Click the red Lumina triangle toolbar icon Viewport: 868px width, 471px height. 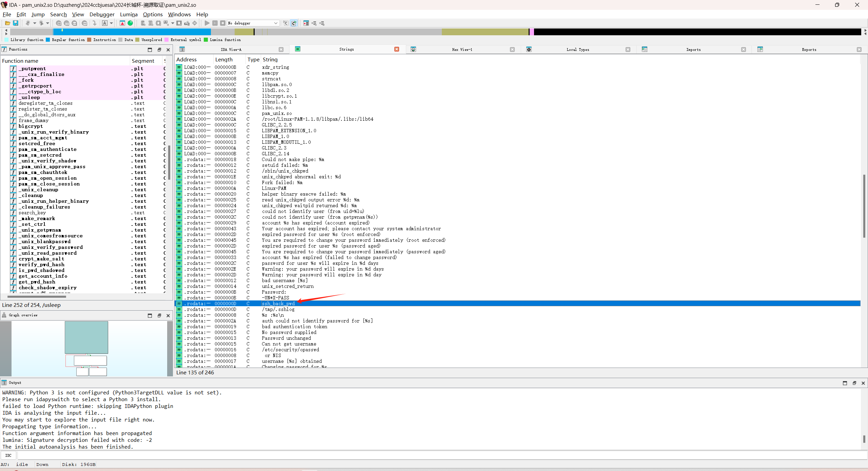(x=122, y=23)
